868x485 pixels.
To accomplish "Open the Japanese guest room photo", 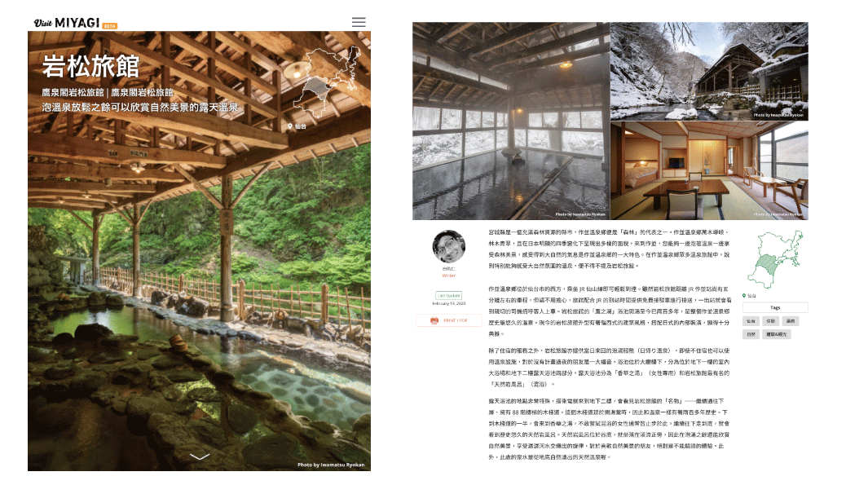I will point(709,171).
